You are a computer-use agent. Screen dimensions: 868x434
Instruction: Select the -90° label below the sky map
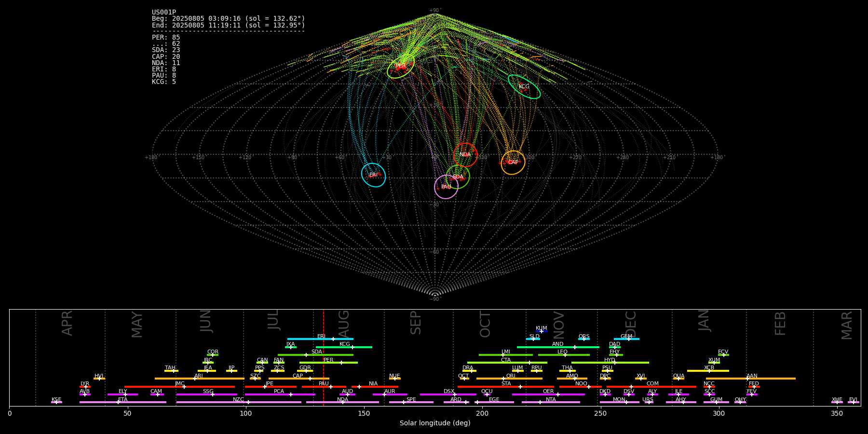pyautogui.click(x=435, y=299)
